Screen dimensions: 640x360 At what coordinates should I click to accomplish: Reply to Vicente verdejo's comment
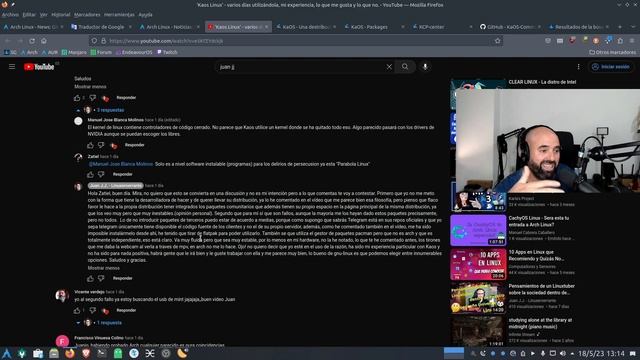pos(126,310)
